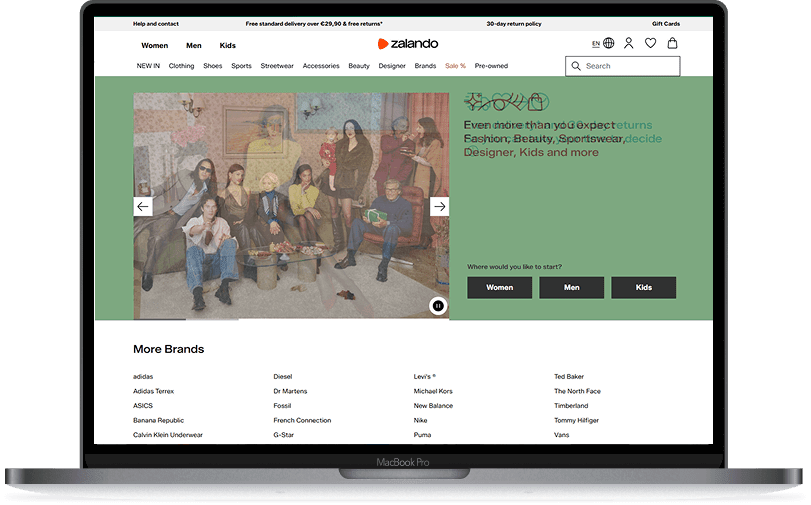
Task: Open the Vans brand link
Action: tap(561, 435)
